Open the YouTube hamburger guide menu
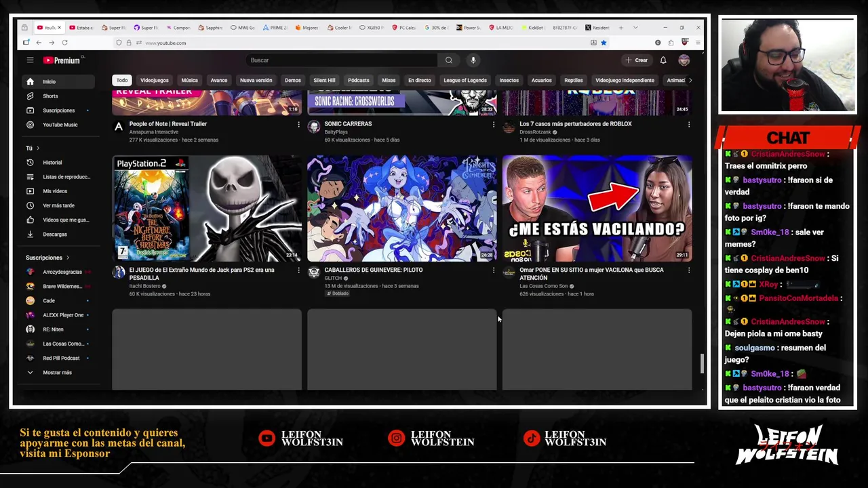The image size is (868, 488). pos(30,60)
